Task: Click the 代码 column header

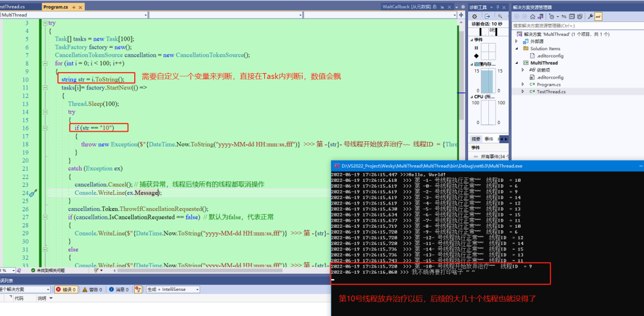Action: 19,298
